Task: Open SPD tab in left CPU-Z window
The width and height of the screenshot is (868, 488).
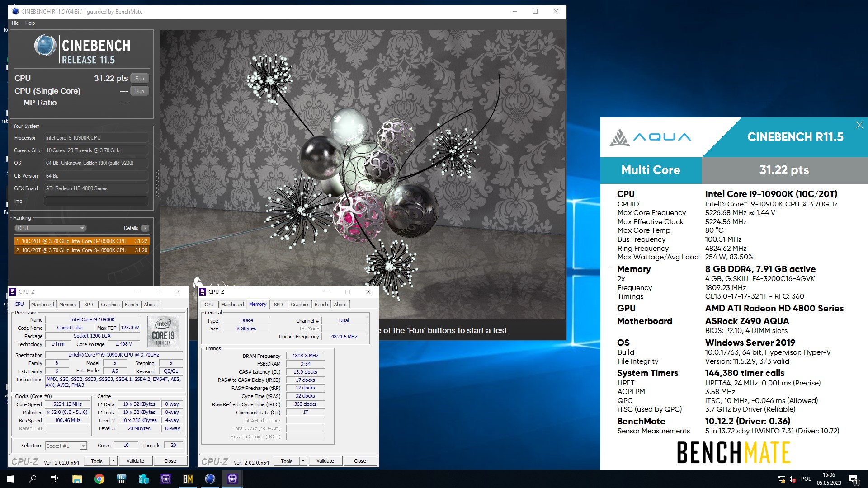Action: point(89,305)
